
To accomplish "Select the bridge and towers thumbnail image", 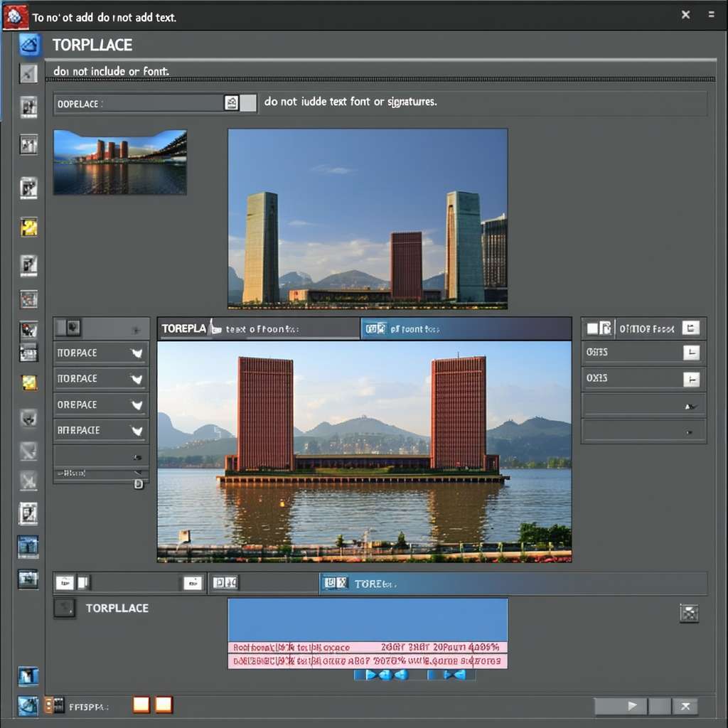I will coord(119,162).
